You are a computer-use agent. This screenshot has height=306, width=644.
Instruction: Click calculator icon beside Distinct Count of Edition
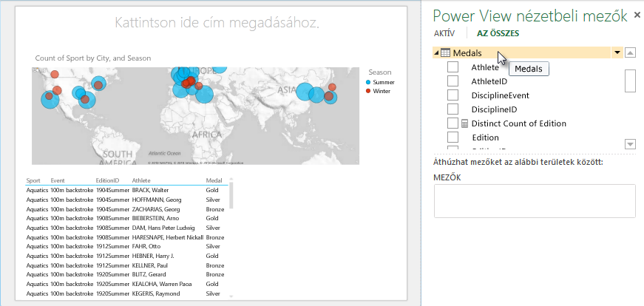pos(464,123)
